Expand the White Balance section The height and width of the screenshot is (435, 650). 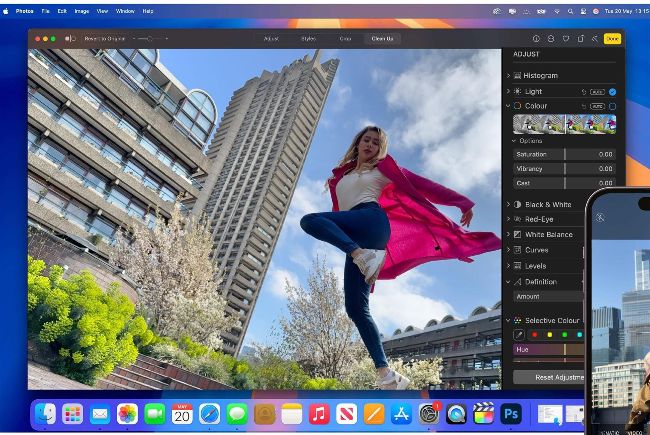coord(509,234)
